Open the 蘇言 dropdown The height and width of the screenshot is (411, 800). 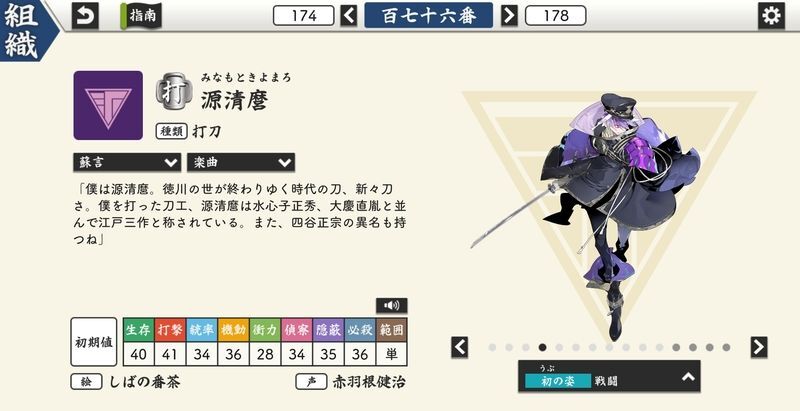tap(127, 162)
